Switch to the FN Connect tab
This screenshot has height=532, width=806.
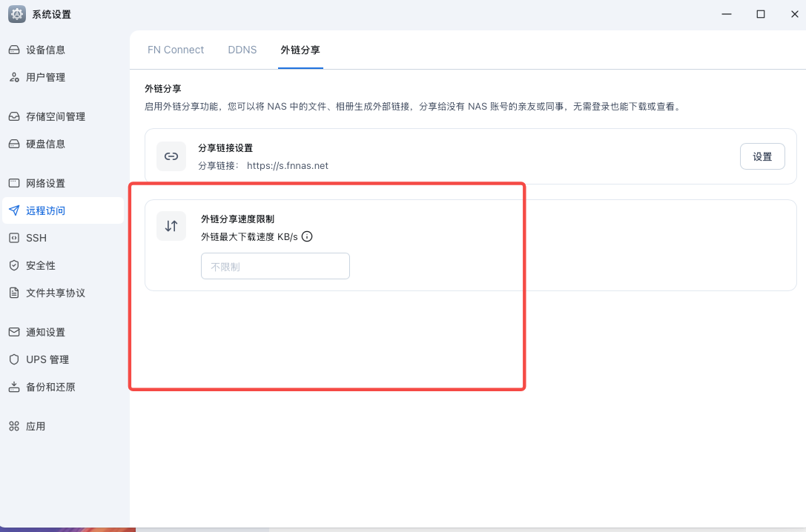[x=176, y=50]
